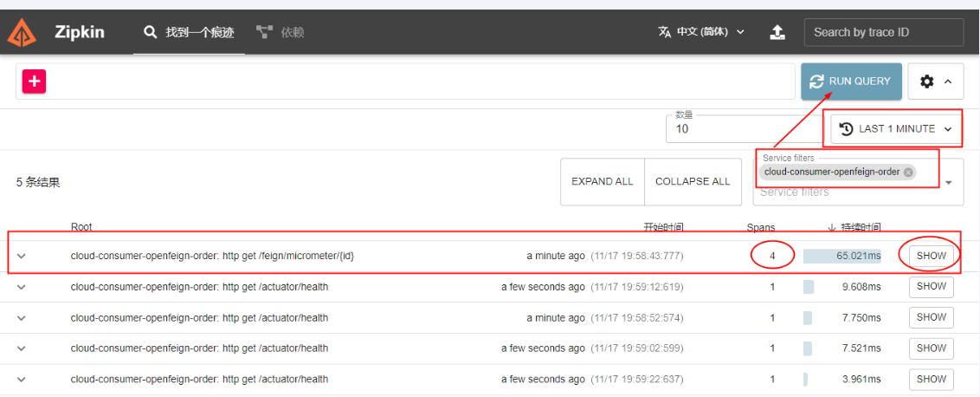980x397 pixels.
Task: Click the span count 4
Action: (x=772, y=256)
